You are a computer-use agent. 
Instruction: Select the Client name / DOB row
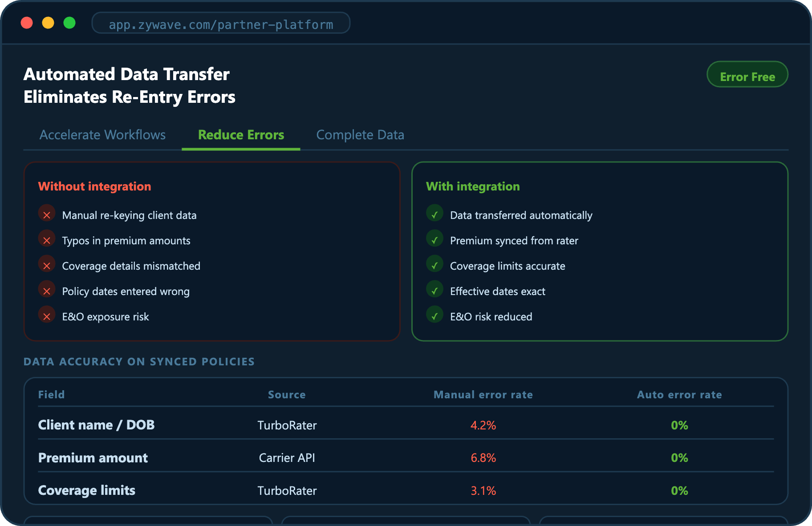pos(96,425)
